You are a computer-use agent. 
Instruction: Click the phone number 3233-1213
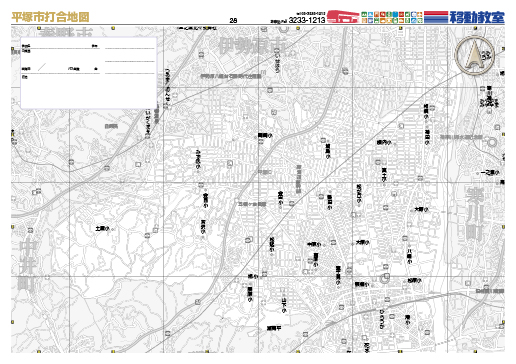(x=307, y=20)
